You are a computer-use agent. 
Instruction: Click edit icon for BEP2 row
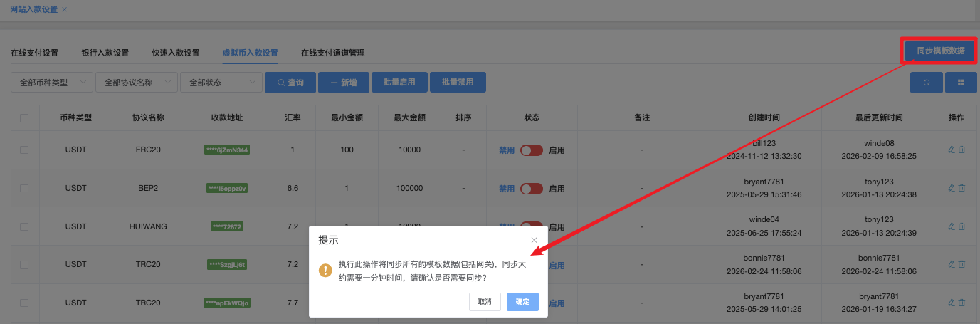pyautogui.click(x=952, y=188)
